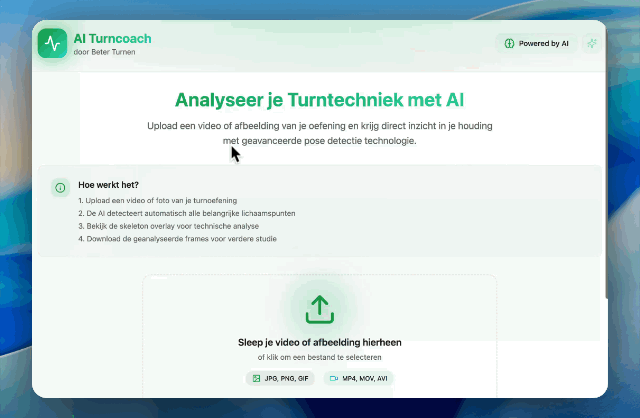Click the 'Analyseer je Turntechniek met AI' heading
The height and width of the screenshot is (418, 640).
coord(319,100)
